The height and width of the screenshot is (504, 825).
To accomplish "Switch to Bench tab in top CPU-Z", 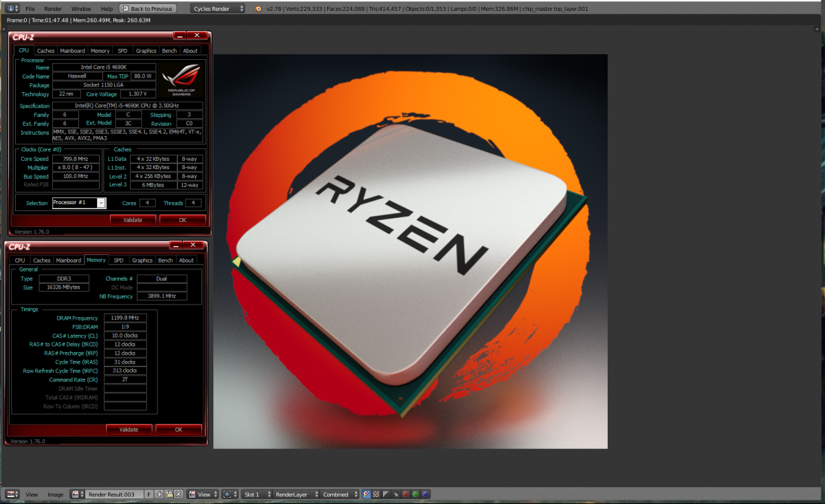I will click(x=169, y=50).
